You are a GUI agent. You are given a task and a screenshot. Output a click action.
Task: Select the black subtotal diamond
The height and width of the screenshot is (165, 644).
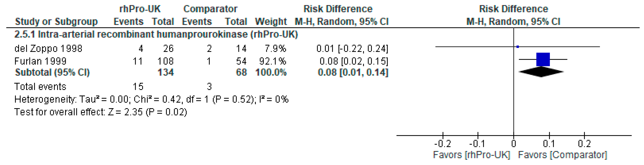tap(541, 72)
